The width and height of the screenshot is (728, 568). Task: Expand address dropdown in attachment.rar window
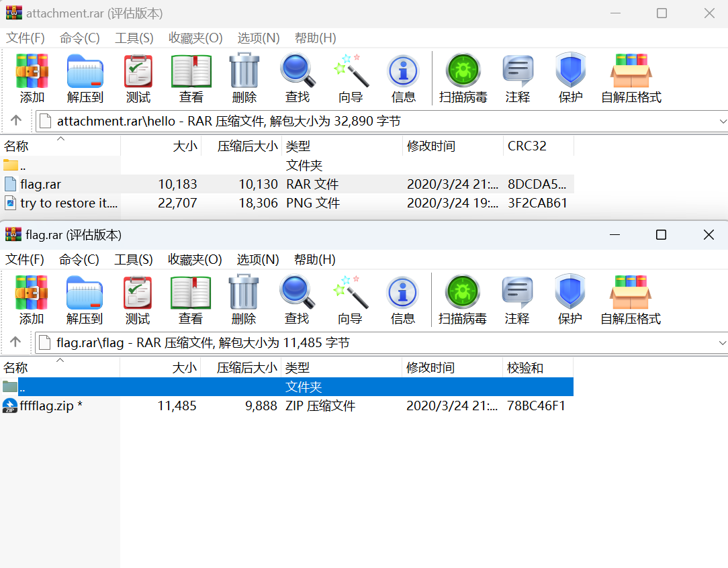point(723,121)
